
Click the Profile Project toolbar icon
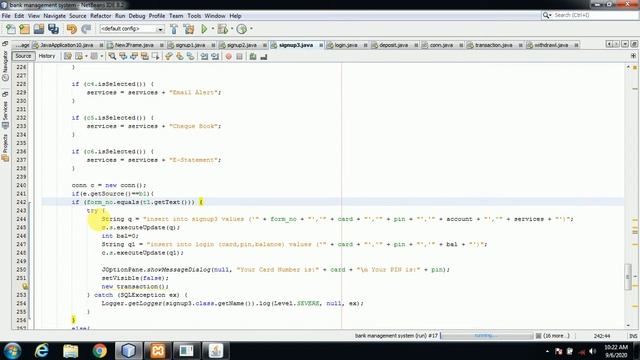[x=242, y=29]
